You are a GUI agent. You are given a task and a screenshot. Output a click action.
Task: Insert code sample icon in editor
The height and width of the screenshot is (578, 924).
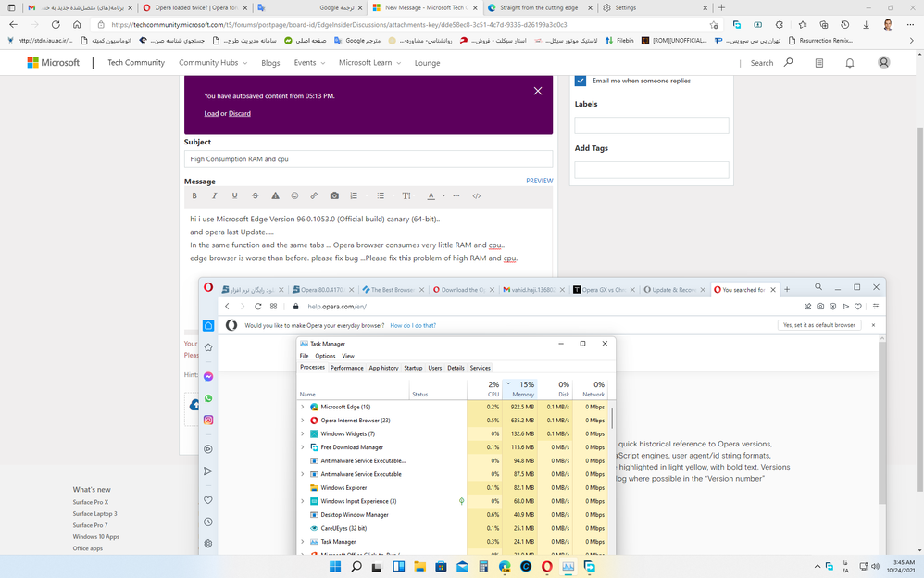click(477, 195)
